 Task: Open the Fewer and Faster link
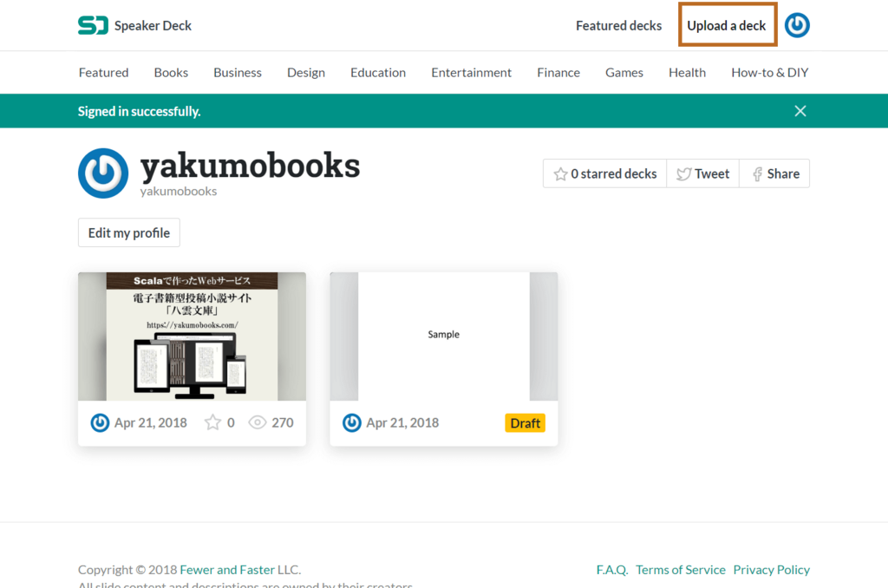(228, 569)
